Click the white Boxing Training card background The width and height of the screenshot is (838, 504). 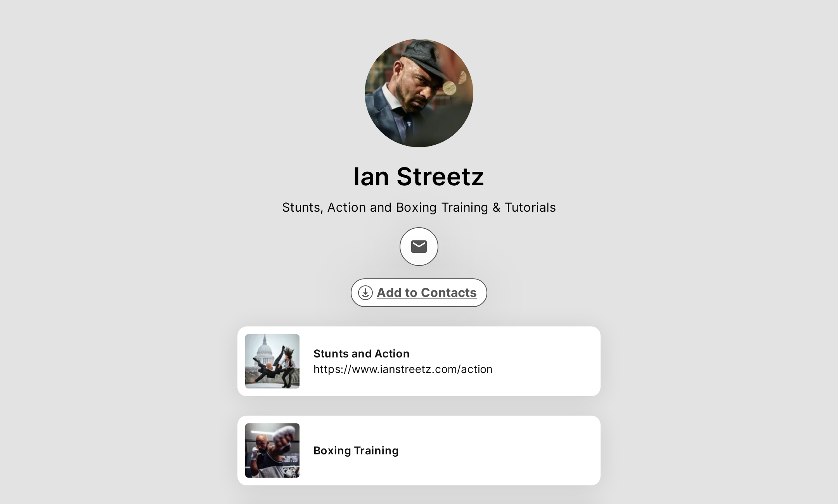pyautogui.click(x=543, y=450)
